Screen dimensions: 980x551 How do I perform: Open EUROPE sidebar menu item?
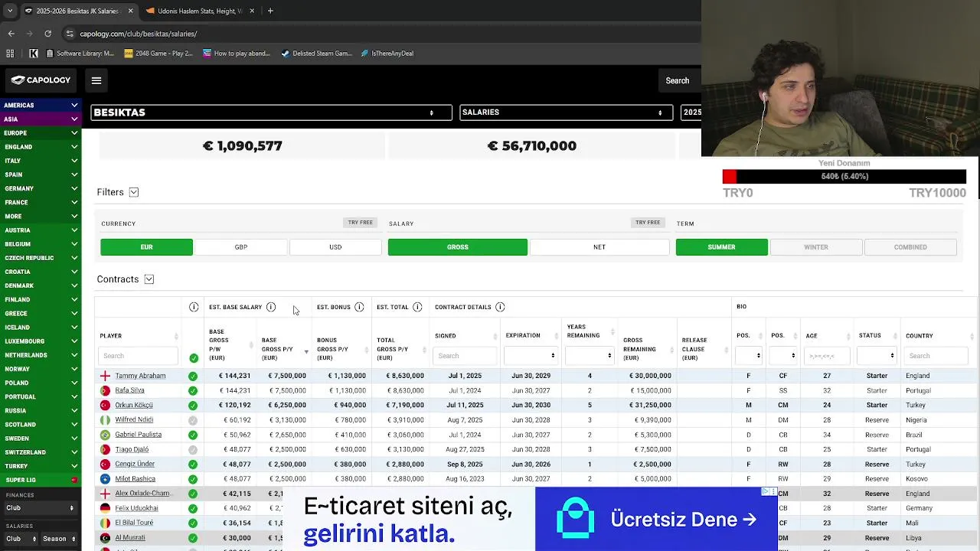tap(41, 133)
